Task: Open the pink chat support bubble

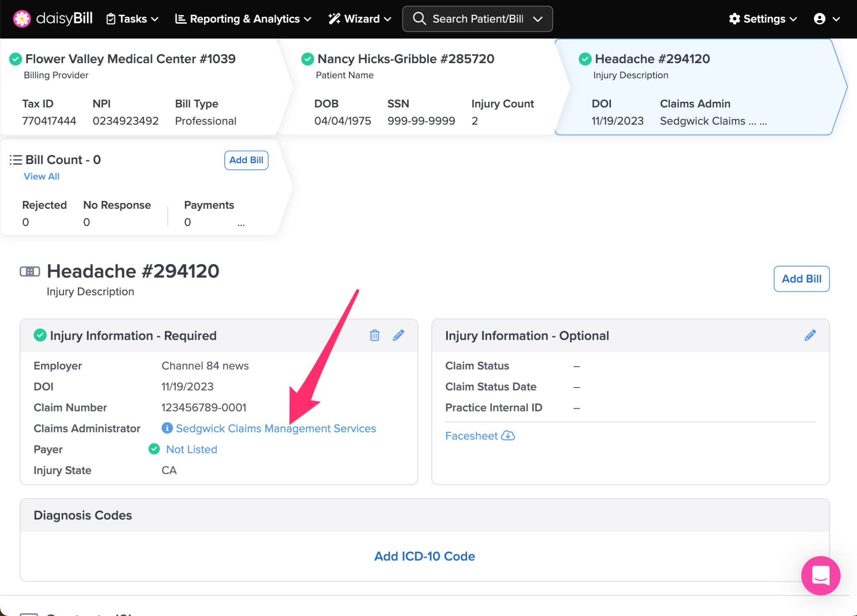Action: (820, 575)
